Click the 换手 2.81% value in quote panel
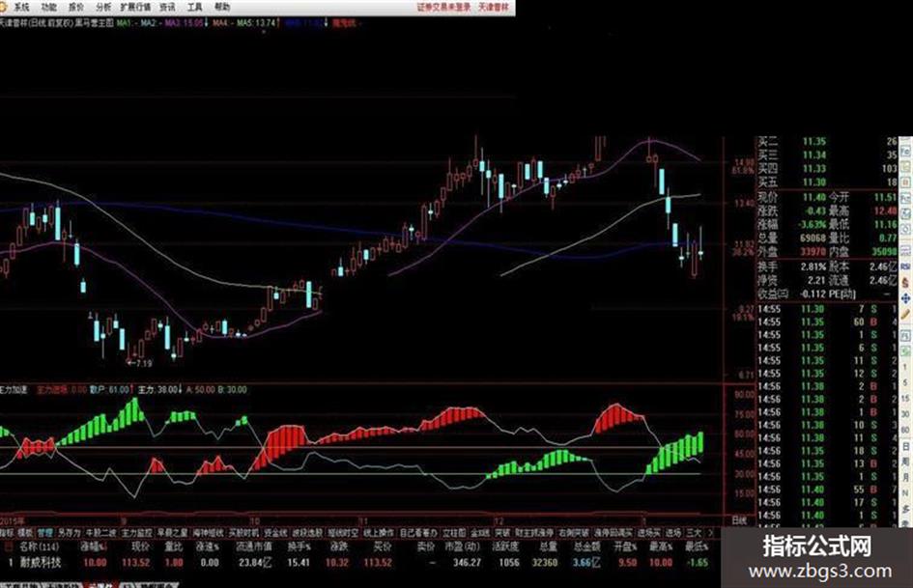This screenshot has width=913, height=588. [x=813, y=266]
